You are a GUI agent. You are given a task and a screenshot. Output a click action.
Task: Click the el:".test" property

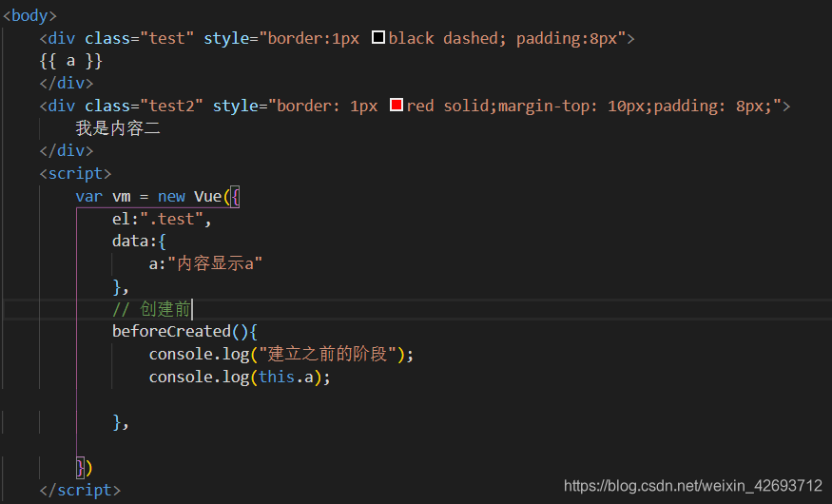click(162, 219)
